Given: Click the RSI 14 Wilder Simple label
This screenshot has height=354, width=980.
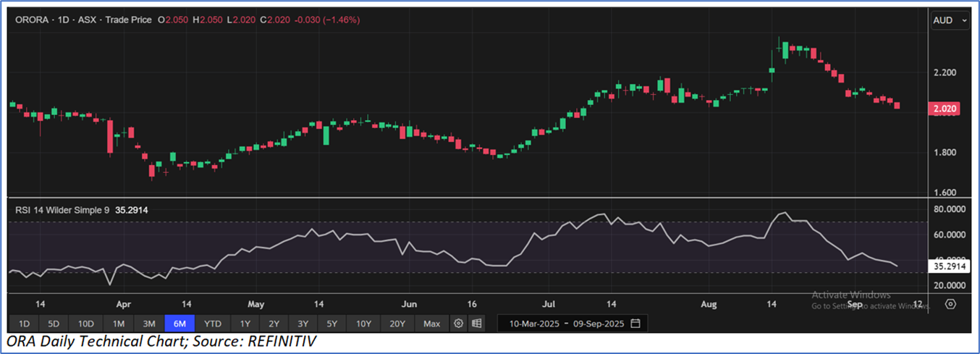Looking at the screenshot, I should tap(62, 210).
